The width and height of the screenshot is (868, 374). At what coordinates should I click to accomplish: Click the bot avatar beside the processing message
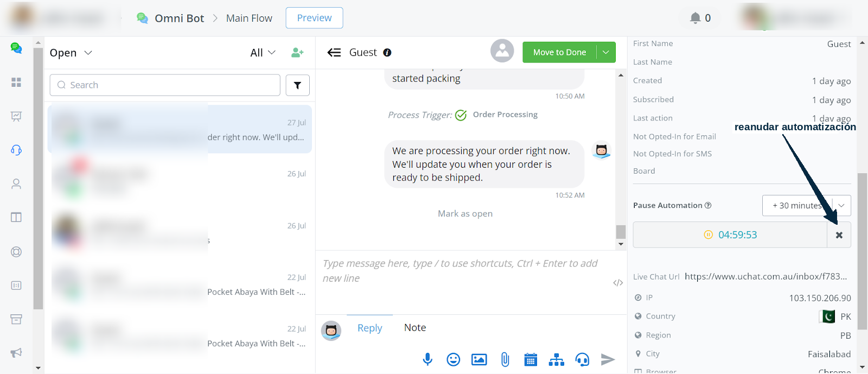(x=601, y=150)
